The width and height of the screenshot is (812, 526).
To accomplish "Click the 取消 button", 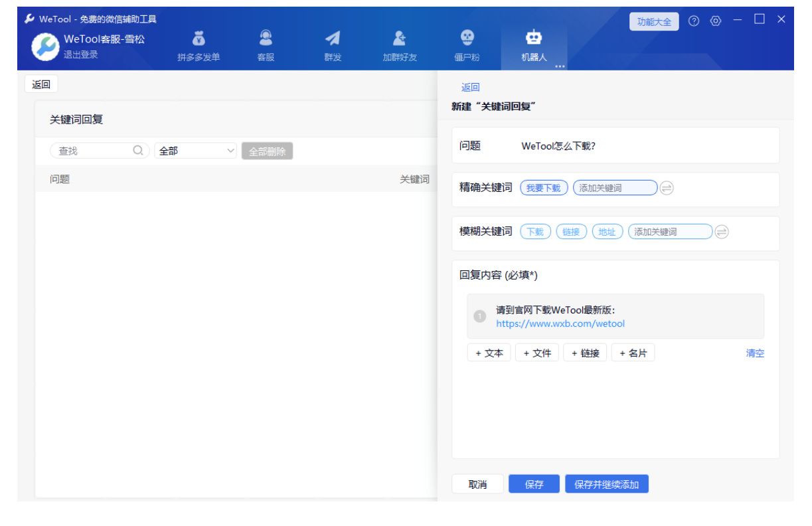I will coord(477,484).
